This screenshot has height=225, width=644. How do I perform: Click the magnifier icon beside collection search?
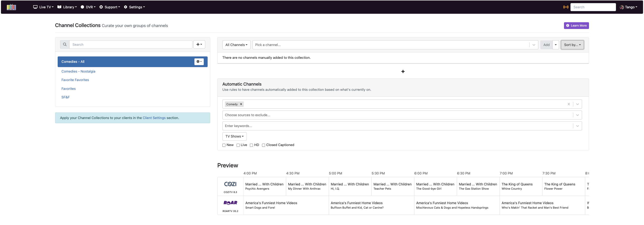[65, 44]
